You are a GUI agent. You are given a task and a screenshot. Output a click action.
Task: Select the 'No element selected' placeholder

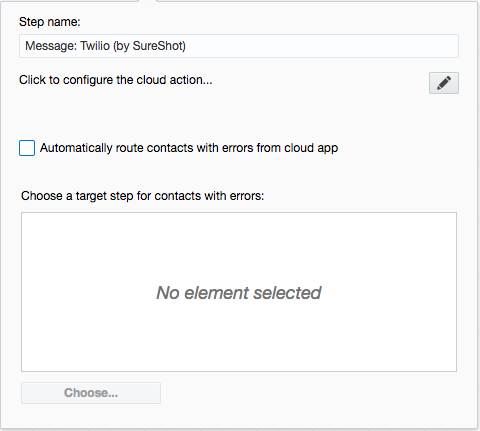click(x=239, y=293)
